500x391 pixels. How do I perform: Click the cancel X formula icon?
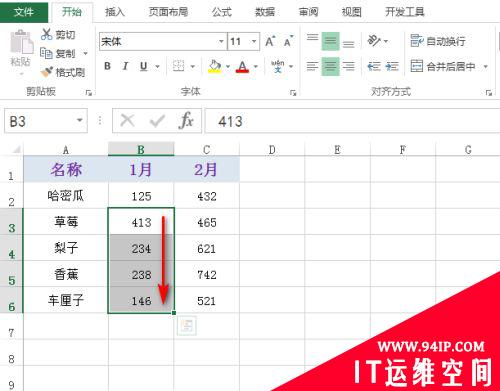(x=127, y=121)
